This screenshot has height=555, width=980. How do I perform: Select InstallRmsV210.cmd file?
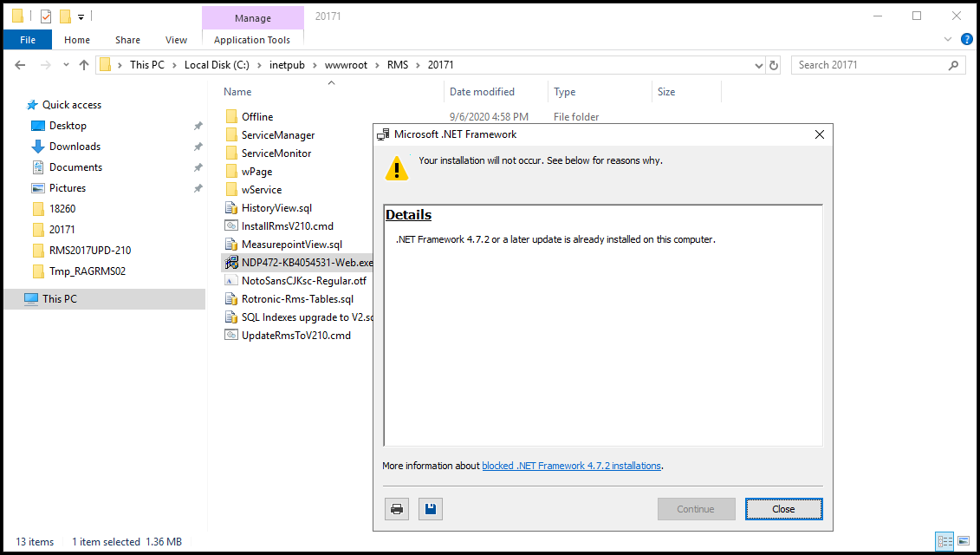[x=288, y=225]
